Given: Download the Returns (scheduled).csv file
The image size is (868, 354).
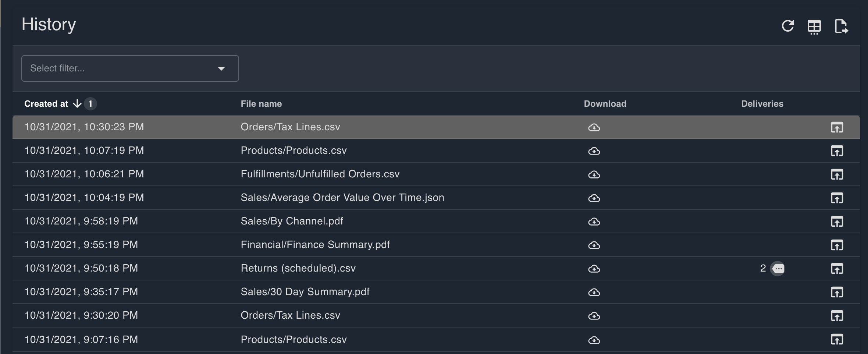Looking at the screenshot, I should pos(594,269).
